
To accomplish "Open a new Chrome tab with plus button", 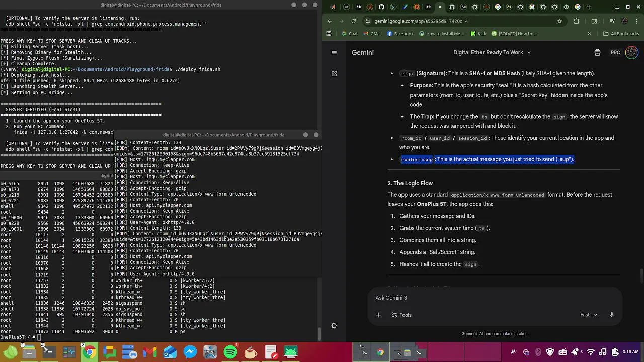I will click(x=589, y=7).
